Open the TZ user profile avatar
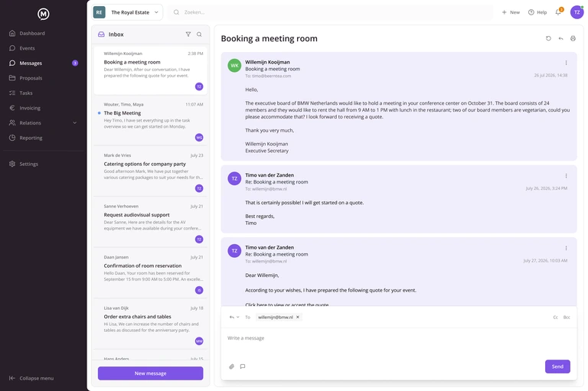588x391 pixels. [577, 12]
